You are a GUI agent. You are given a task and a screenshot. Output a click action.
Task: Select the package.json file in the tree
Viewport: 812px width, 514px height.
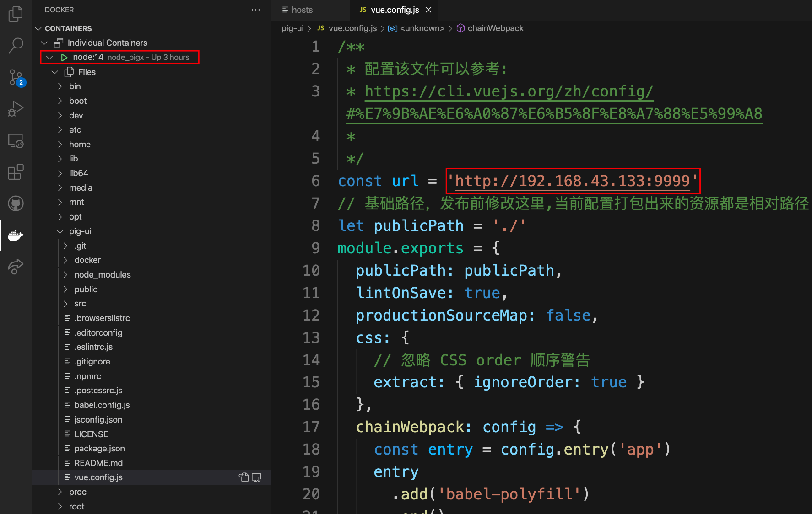point(99,448)
